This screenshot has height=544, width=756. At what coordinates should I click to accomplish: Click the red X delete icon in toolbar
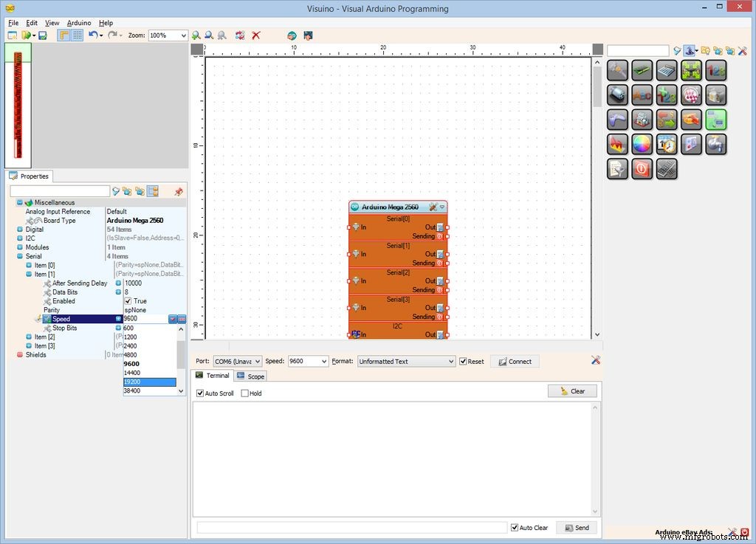click(256, 35)
